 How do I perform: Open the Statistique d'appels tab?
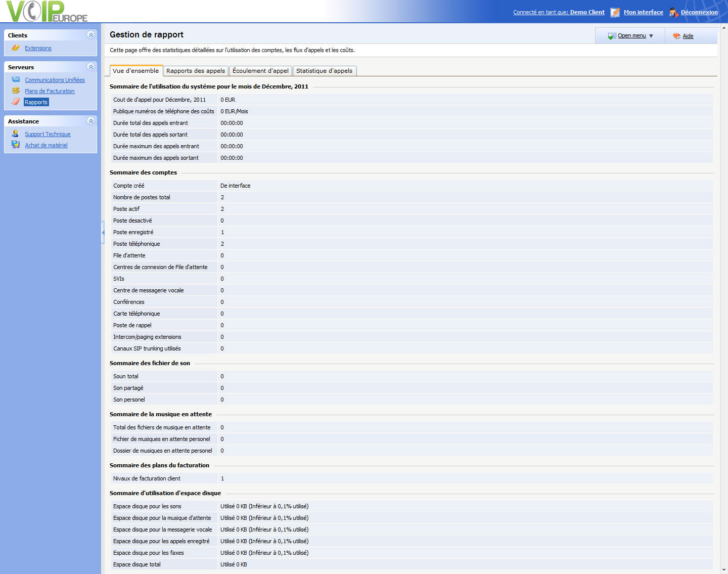coord(324,71)
